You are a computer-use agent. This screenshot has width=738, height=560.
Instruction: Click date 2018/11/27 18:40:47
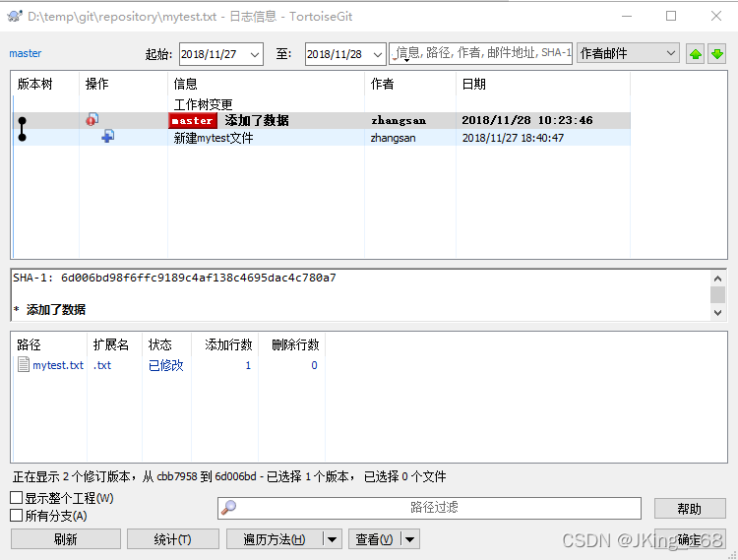pos(513,138)
